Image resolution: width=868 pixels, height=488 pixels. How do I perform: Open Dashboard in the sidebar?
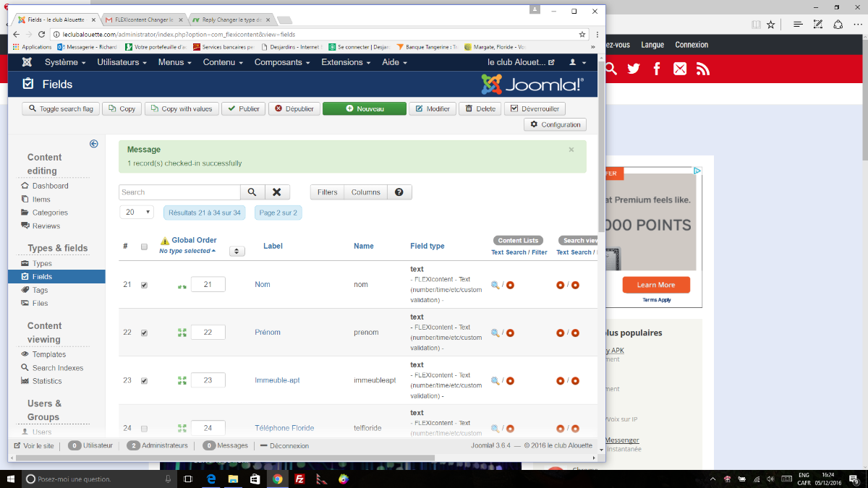click(50, 186)
